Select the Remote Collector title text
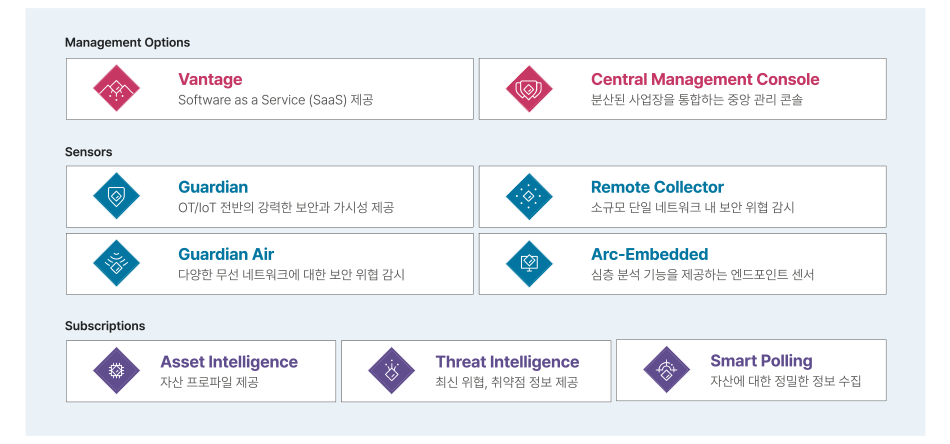The height and width of the screenshot is (444, 950). (x=657, y=187)
